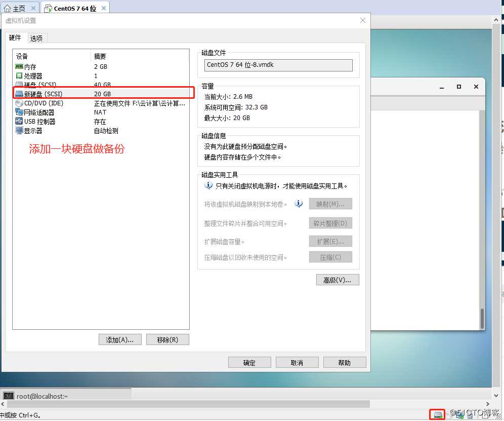Select the 40 GB 硬盘 (SCSI) row

click(101, 84)
